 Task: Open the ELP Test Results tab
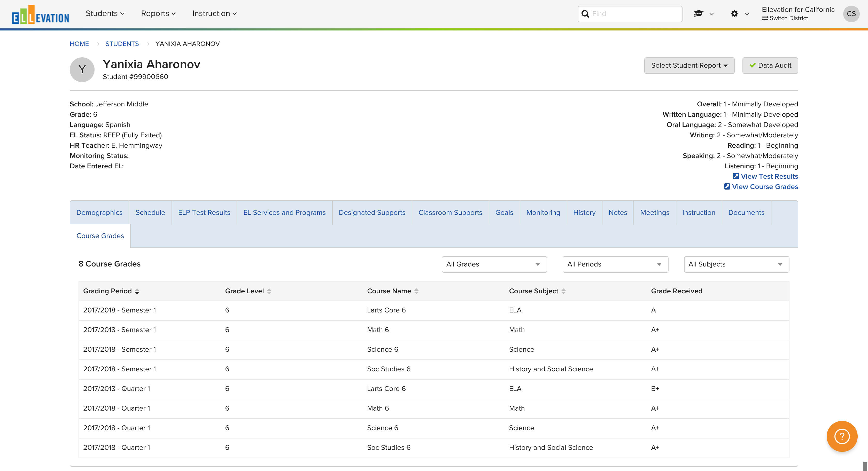tap(204, 213)
